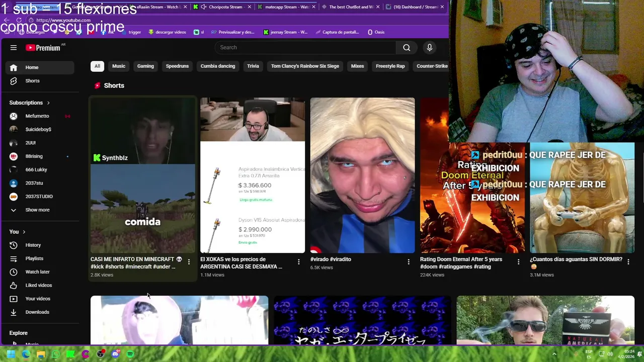644x362 pixels.
Task: Open WhatsApp from the Windows taskbar
Action: click(x=56, y=354)
